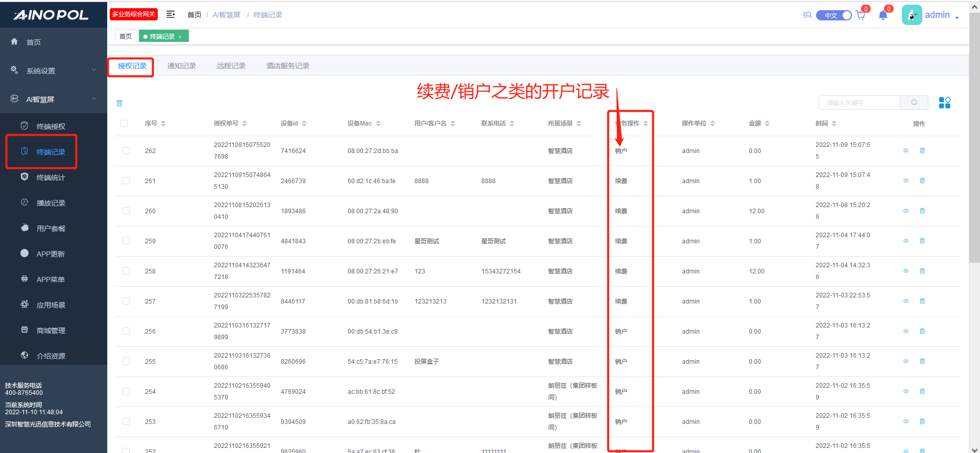Switch to the 通知记录 tab

point(182,66)
